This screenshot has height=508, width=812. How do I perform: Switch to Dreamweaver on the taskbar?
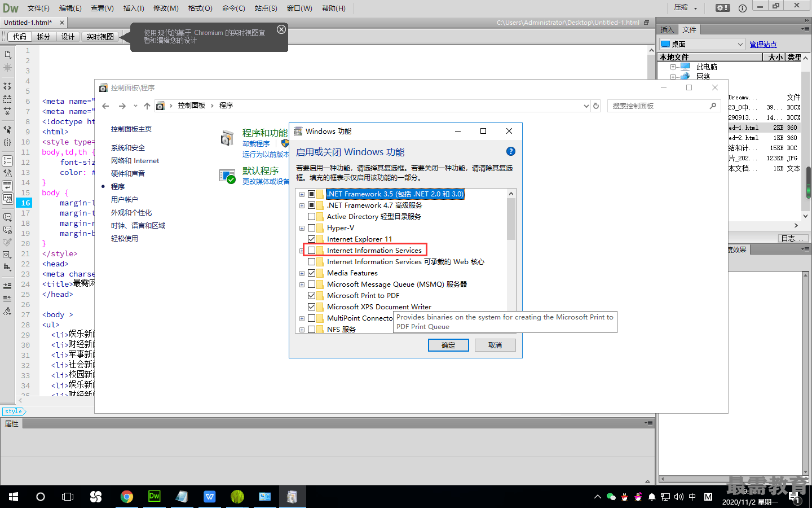(x=154, y=497)
